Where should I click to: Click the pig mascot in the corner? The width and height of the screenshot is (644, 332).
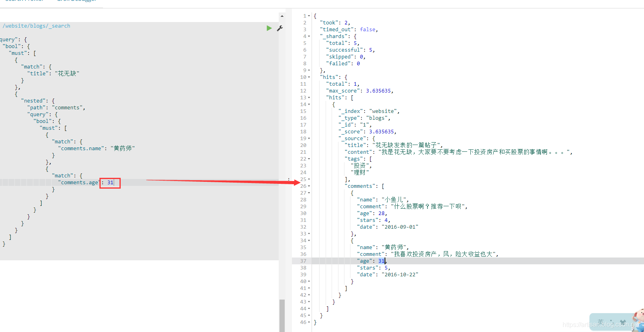point(638,320)
